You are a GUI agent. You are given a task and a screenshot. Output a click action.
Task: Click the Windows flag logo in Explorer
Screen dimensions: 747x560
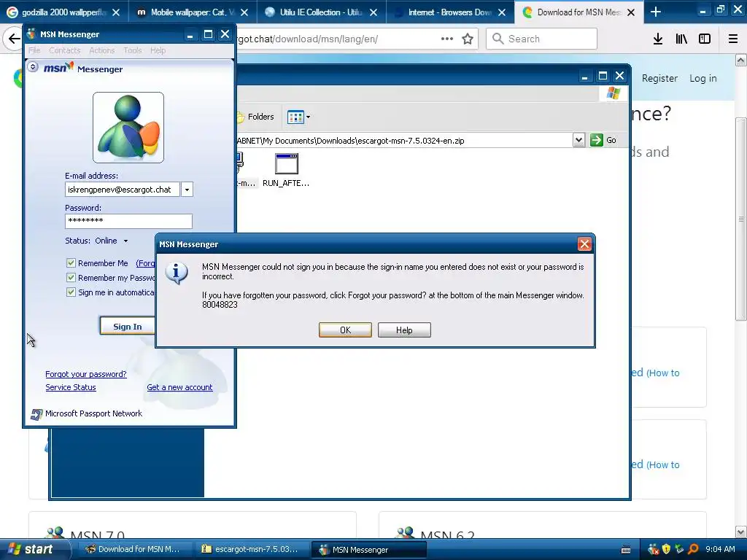(x=614, y=93)
